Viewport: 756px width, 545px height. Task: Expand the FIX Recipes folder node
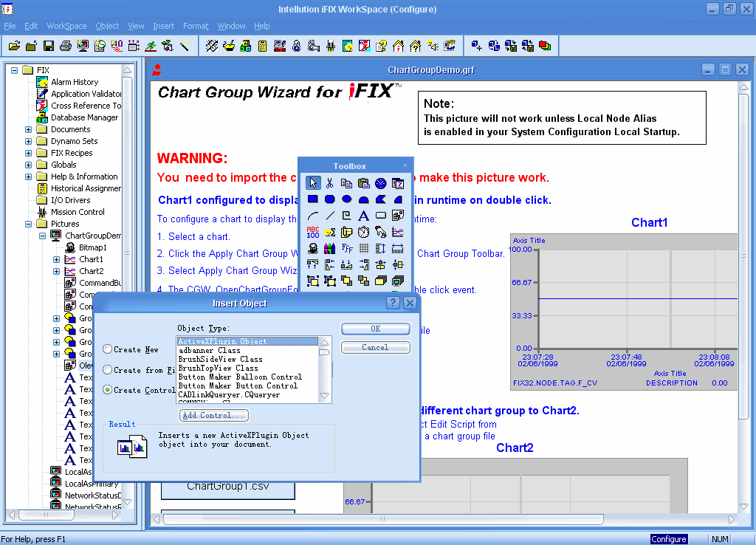click(x=29, y=153)
